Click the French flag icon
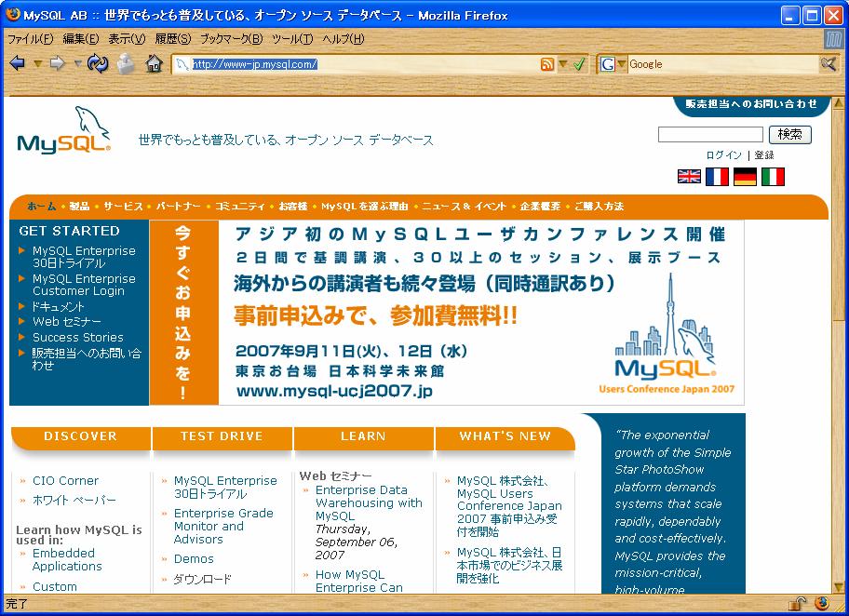The image size is (849, 616). point(717,177)
